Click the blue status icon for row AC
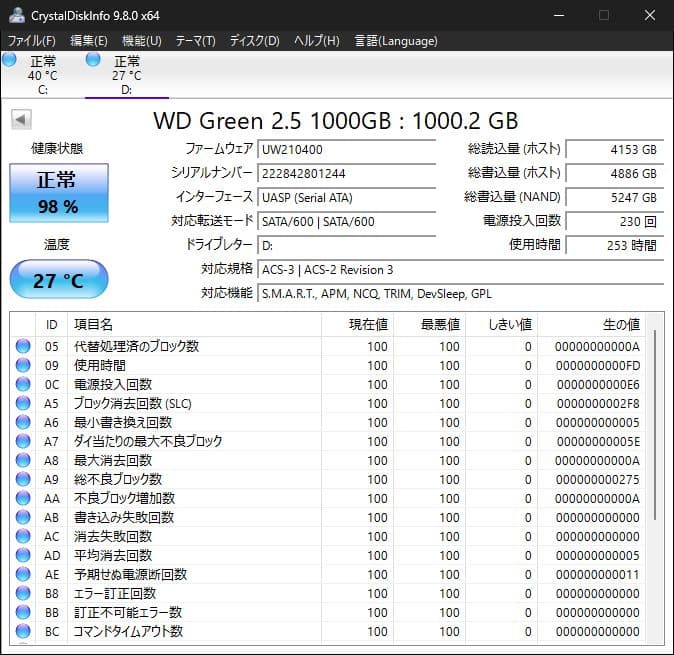674x655 pixels. pyautogui.click(x=23, y=536)
